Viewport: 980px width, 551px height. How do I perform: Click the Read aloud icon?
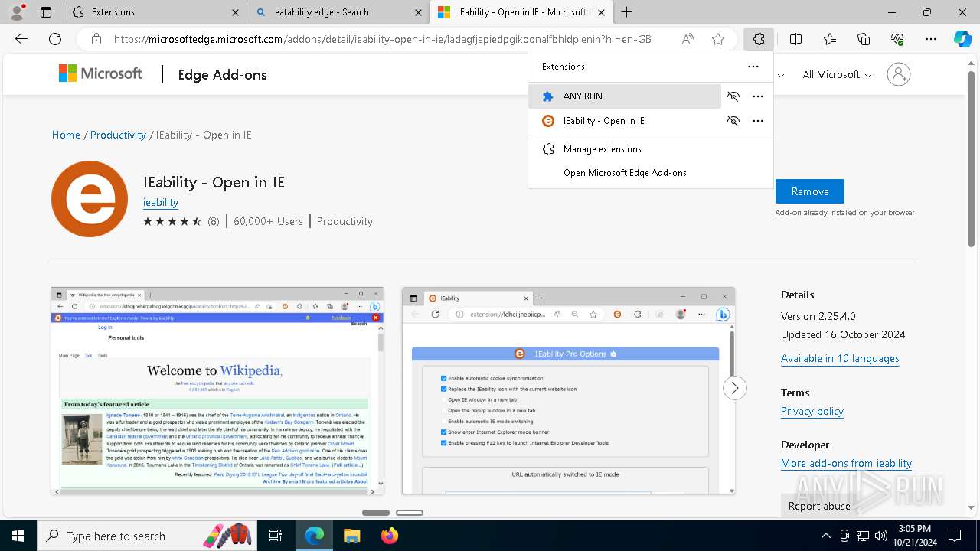tap(688, 39)
